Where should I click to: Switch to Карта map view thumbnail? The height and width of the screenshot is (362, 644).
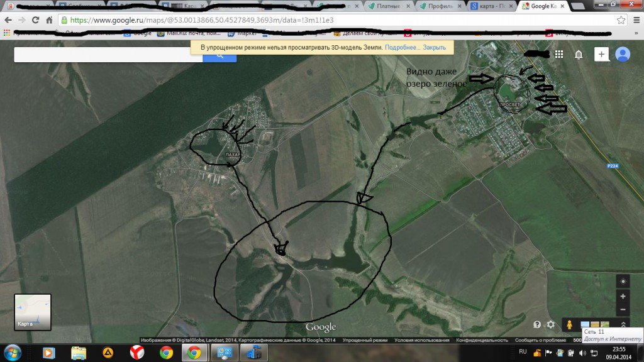tap(33, 312)
